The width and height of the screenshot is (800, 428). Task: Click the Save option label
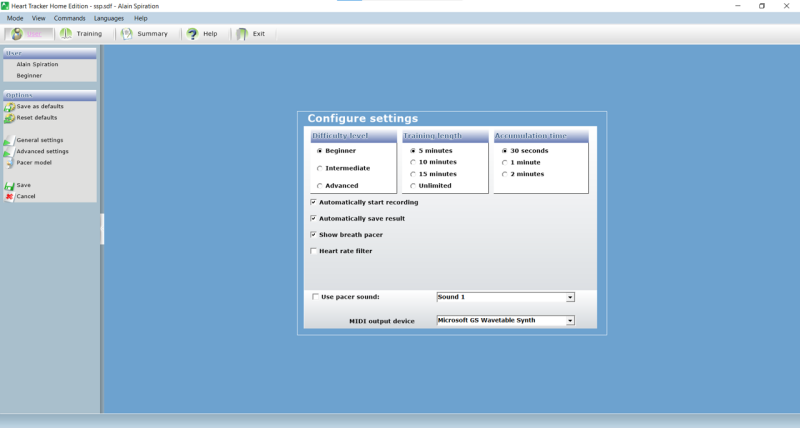(23, 185)
